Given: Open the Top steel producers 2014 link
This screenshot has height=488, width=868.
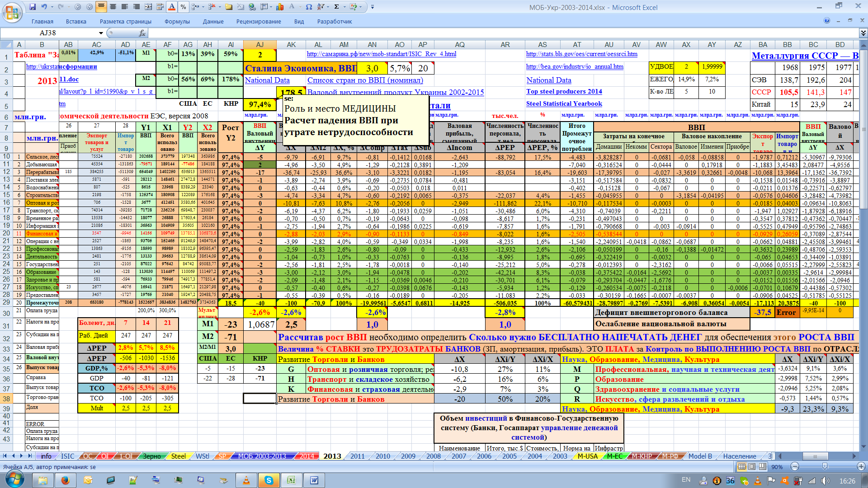Looking at the screenshot, I should click(564, 91).
